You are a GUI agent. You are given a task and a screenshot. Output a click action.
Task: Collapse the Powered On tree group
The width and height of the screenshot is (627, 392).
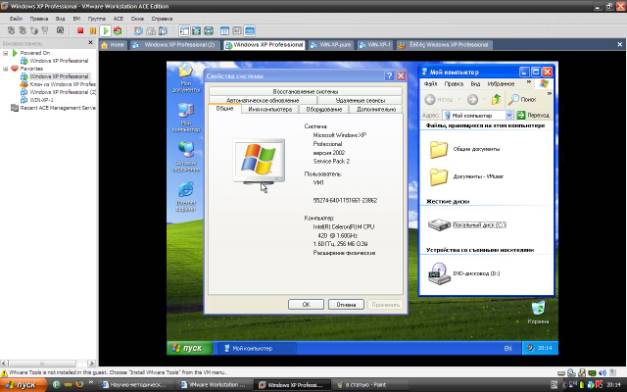(x=6, y=53)
